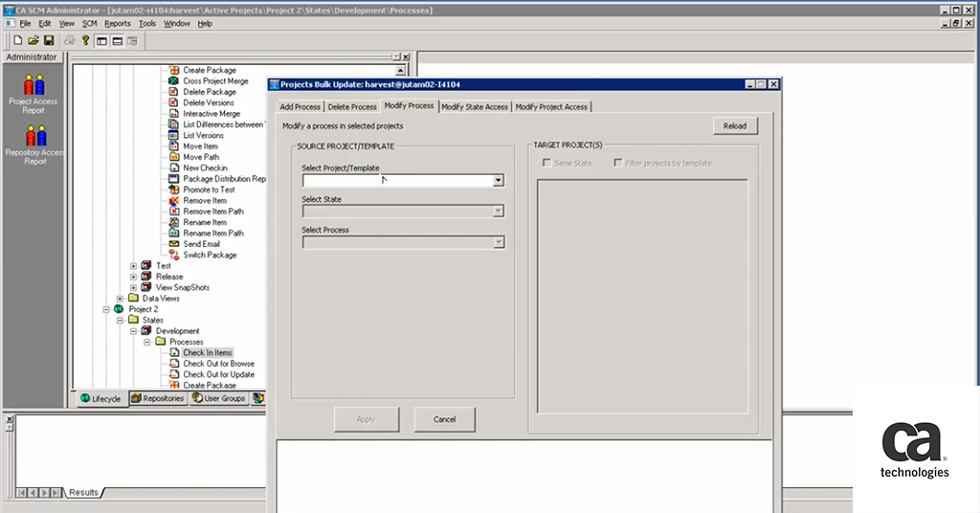Click the Open folder toolbar icon
The width and height of the screenshot is (980, 513).
tap(33, 41)
